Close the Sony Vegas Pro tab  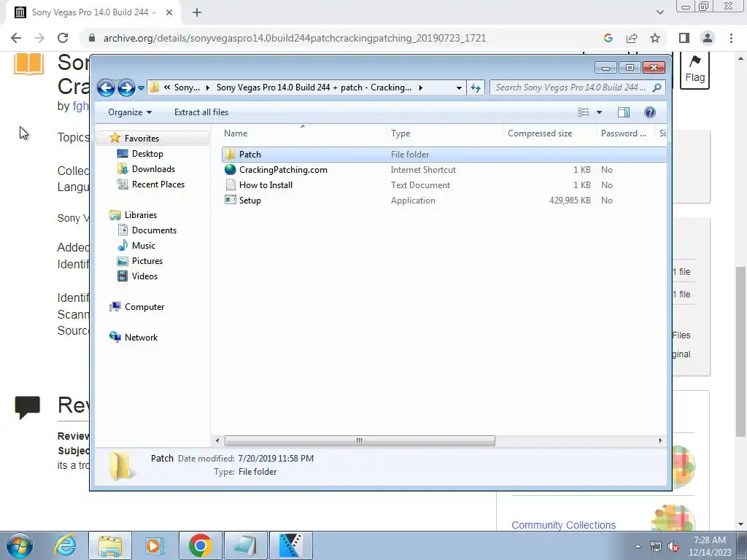click(169, 12)
